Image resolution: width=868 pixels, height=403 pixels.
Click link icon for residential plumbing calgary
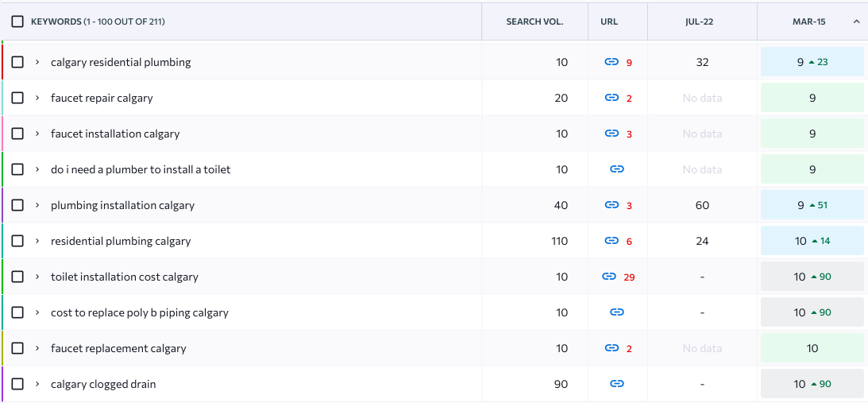pos(611,241)
